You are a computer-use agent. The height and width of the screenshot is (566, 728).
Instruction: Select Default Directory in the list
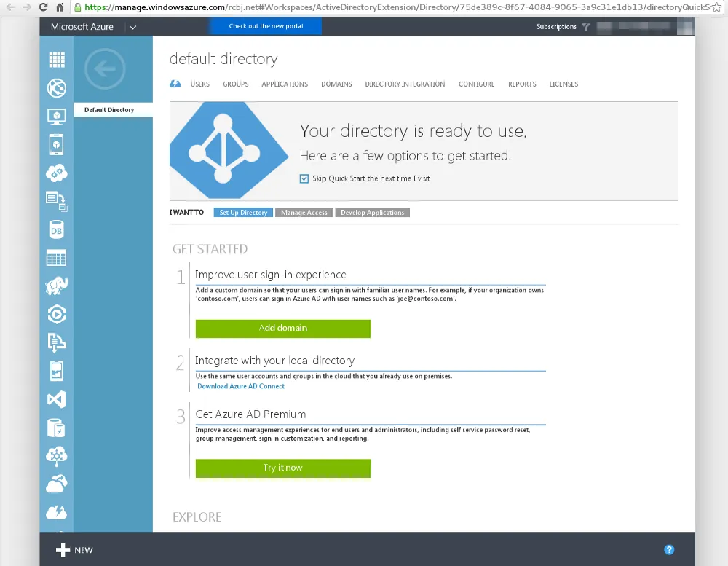pos(114,110)
